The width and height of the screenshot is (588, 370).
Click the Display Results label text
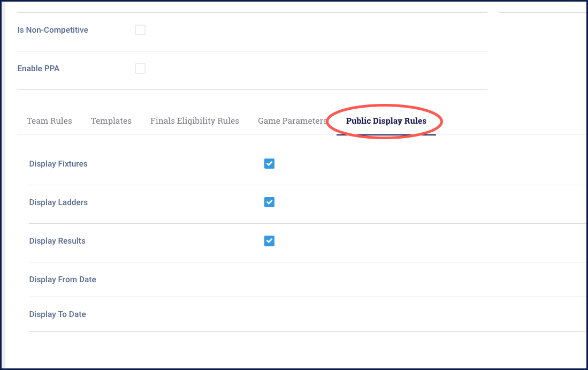click(57, 241)
